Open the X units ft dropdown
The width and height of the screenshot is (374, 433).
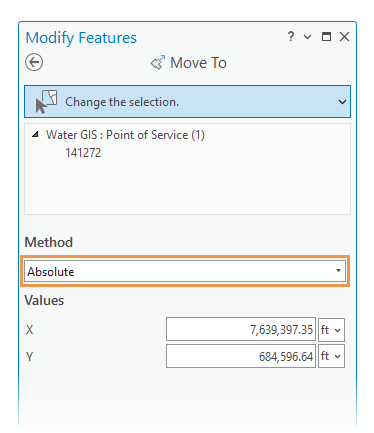[x=331, y=330]
